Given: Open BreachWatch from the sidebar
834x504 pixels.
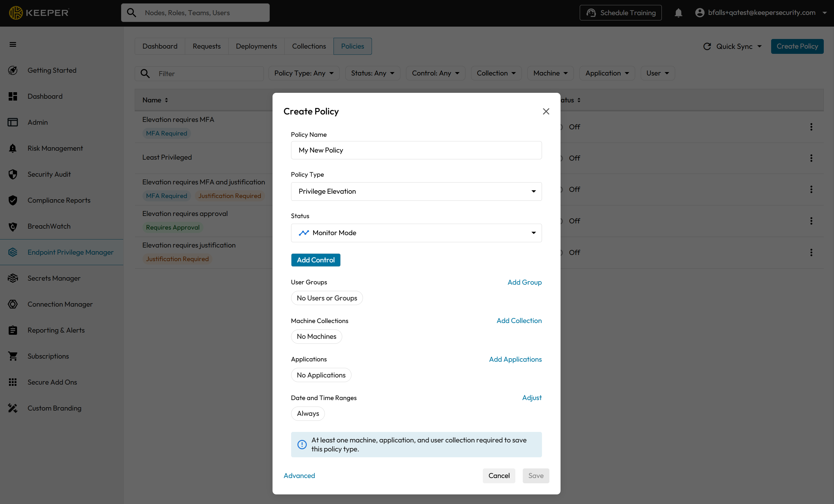Looking at the screenshot, I should (49, 226).
